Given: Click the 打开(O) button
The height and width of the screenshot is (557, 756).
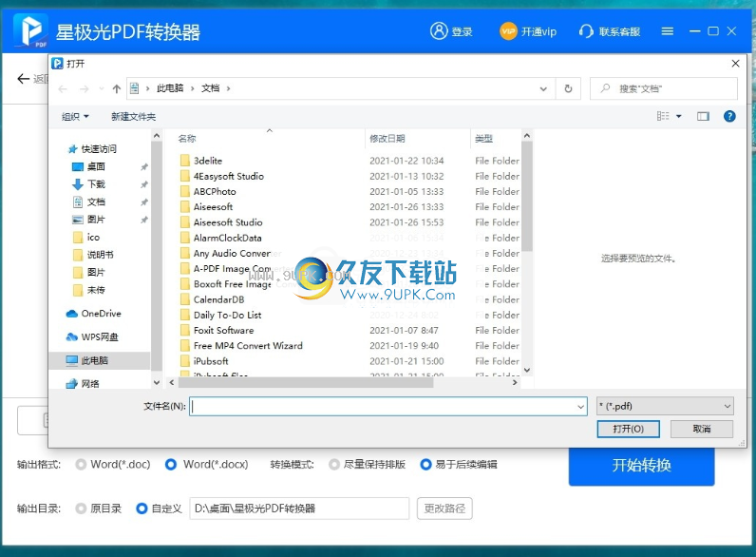Looking at the screenshot, I should coord(628,429).
